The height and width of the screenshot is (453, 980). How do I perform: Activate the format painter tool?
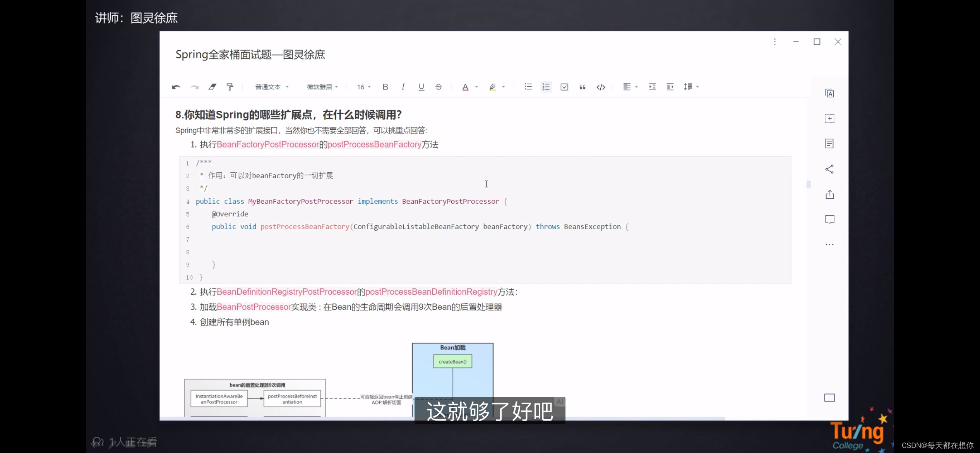pos(230,87)
